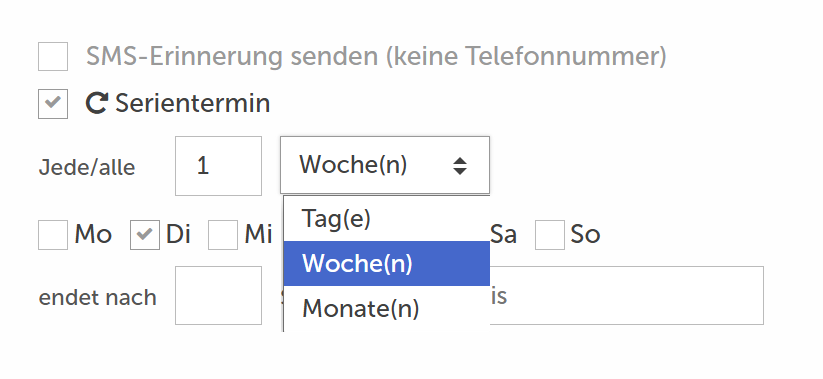Click the Sa weekday label
The width and height of the screenshot is (823, 379).
tap(503, 235)
